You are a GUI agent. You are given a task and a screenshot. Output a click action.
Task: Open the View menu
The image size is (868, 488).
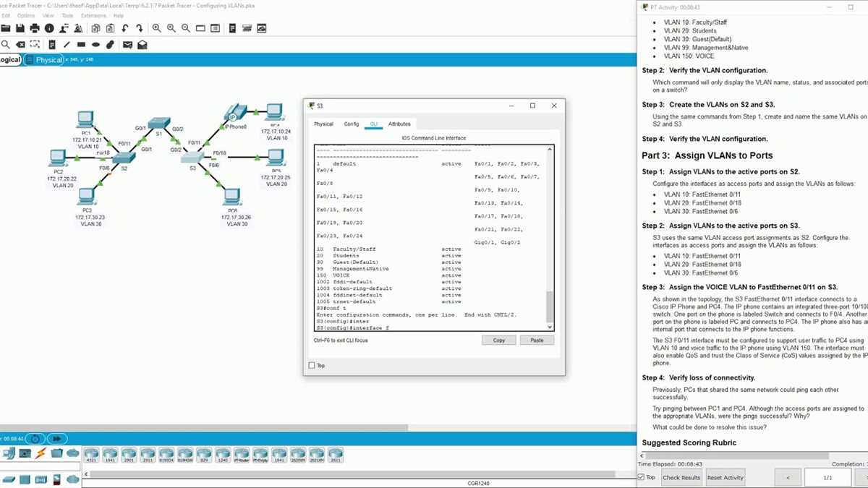[x=48, y=15]
